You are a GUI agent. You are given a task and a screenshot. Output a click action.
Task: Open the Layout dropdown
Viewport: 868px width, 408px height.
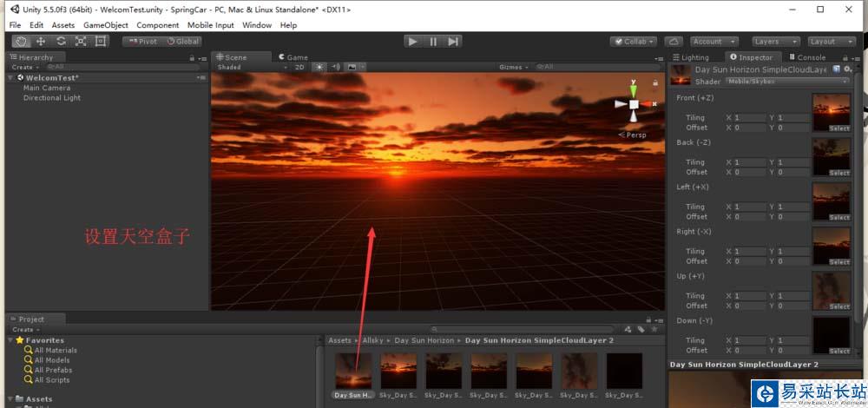[x=832, y=42]
